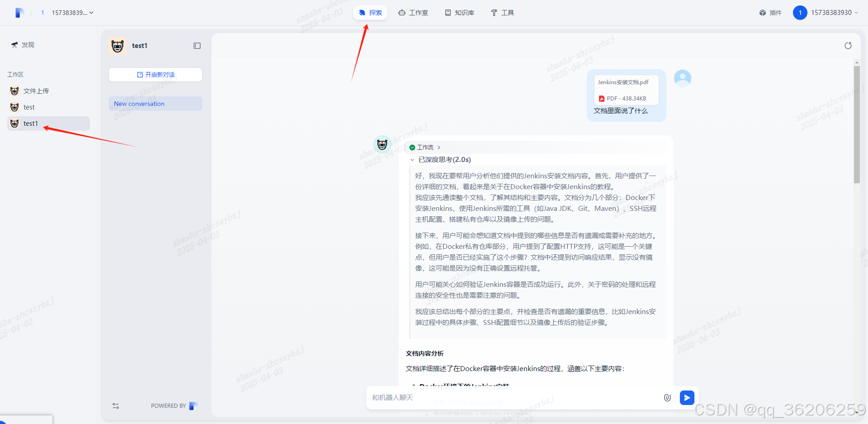Click the blue user avatar badge
868x424 pixels.
pyautogui.click(x=800, y=13)
